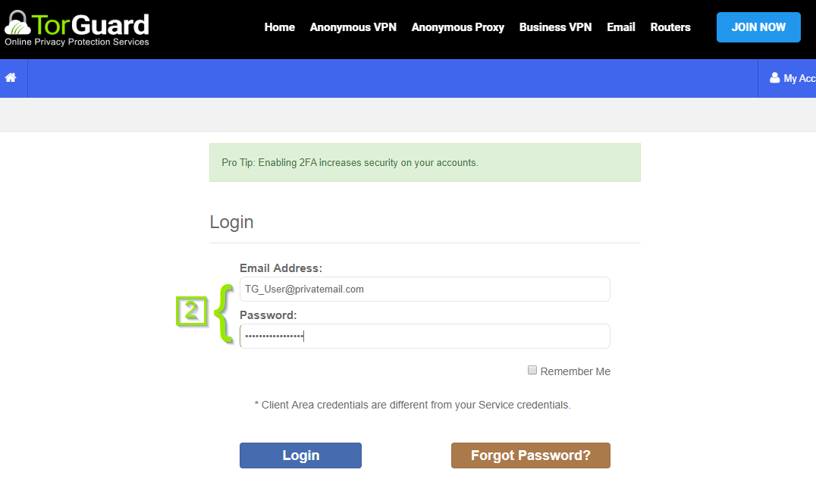The height and width of the screenshot is (504, 816).
Task: Focus the Password input field
Action: click(x=425, y=336)
